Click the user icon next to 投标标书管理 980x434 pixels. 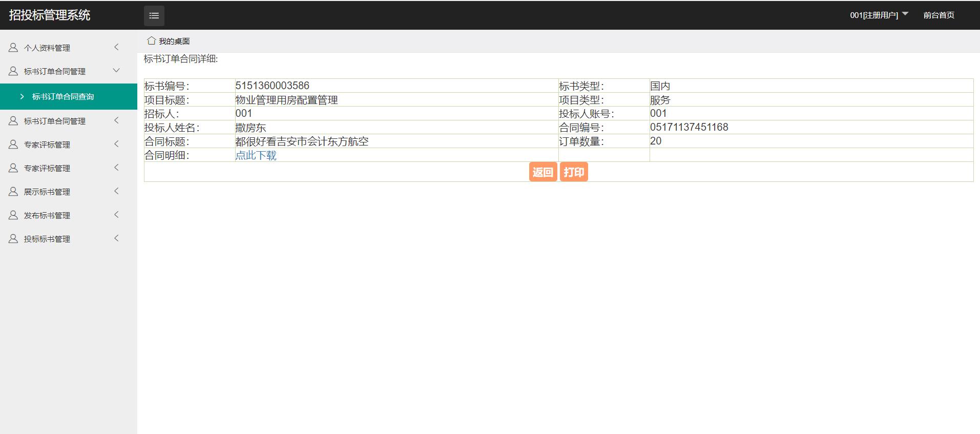tap(13, 239)
